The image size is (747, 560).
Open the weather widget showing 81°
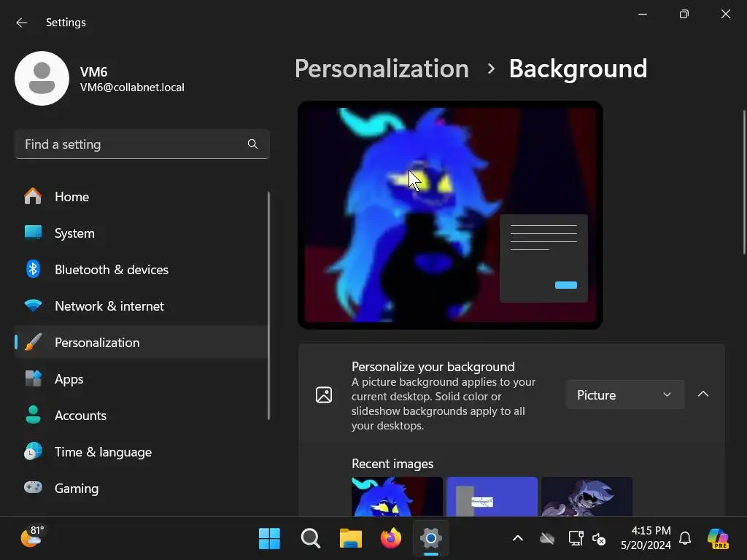[x=32, y=537]
